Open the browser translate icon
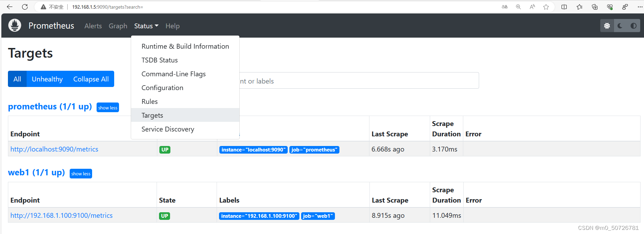Viewport: 644px width, 234px height. pos(505,7)
